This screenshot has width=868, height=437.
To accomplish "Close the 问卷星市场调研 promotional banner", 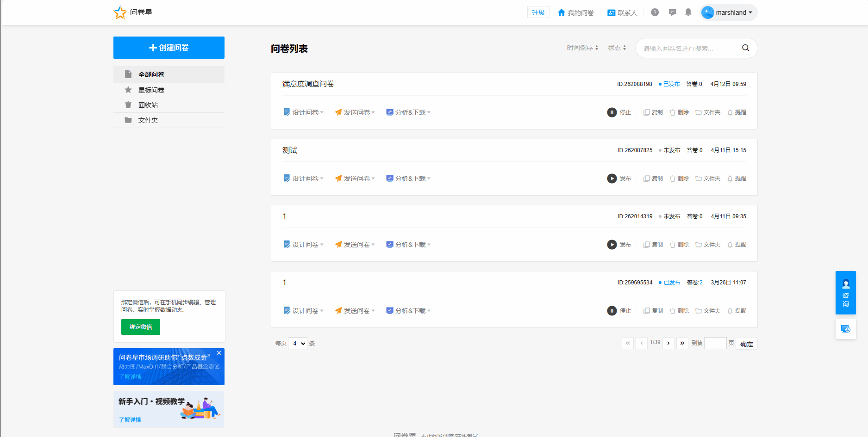I will click(219, 353).
